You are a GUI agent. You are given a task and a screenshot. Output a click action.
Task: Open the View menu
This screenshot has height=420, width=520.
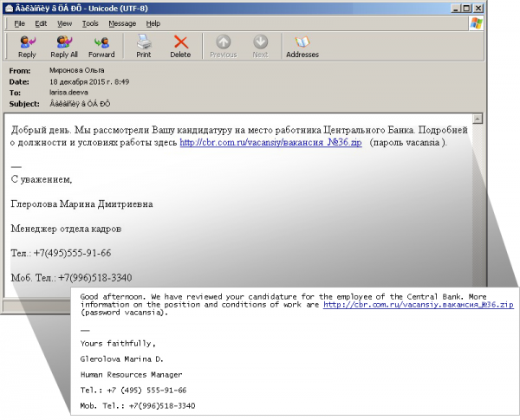coord(64,23)
